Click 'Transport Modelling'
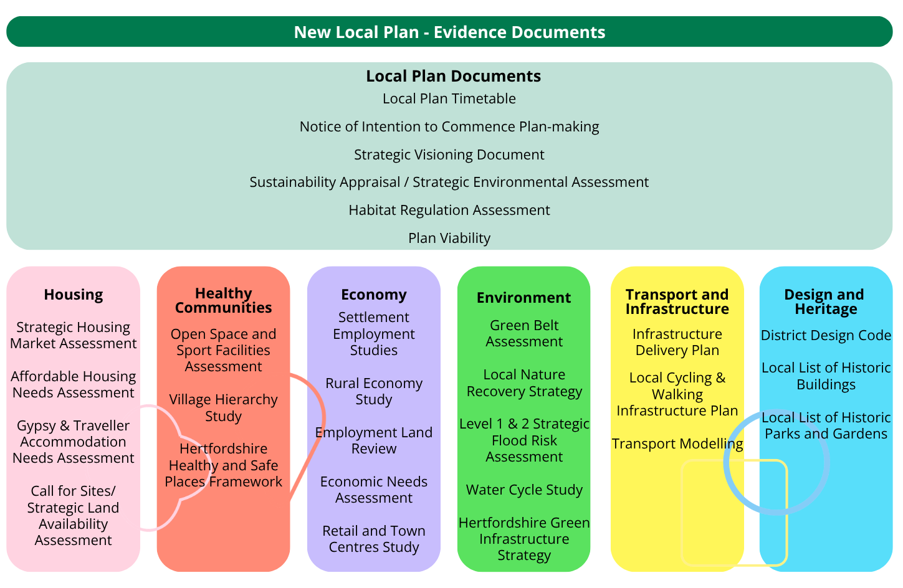Viewport: 903px width, 588px height. pos(677,443)
